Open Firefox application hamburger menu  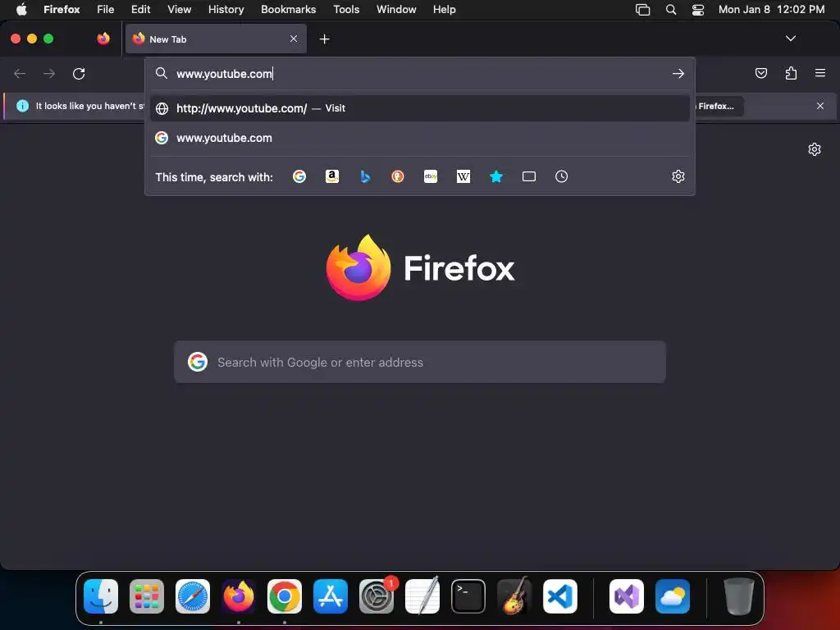(820, 73)
